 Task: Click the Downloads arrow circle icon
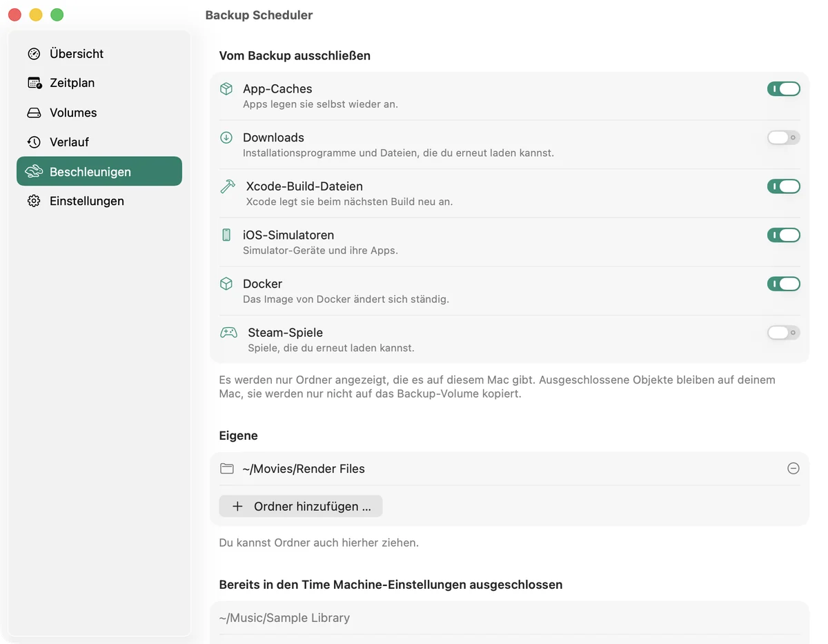click(226, 137)
